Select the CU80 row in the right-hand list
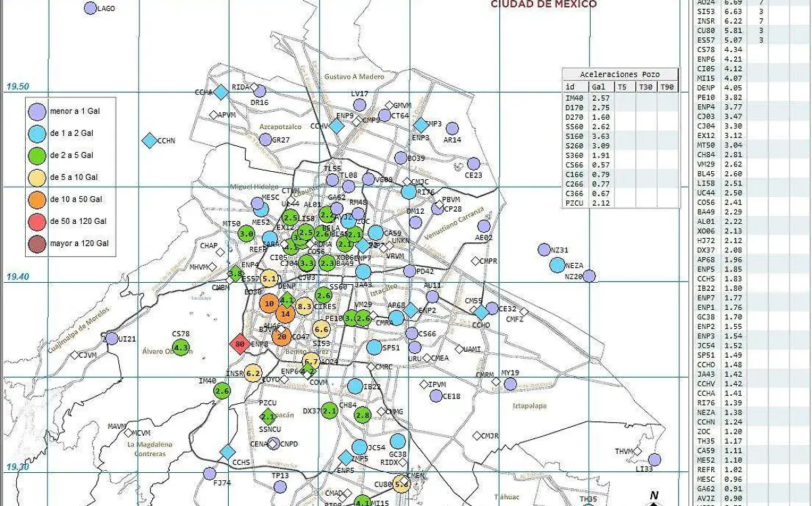The height and width of the screenshot is (506, 812). [x=705, y=30]
